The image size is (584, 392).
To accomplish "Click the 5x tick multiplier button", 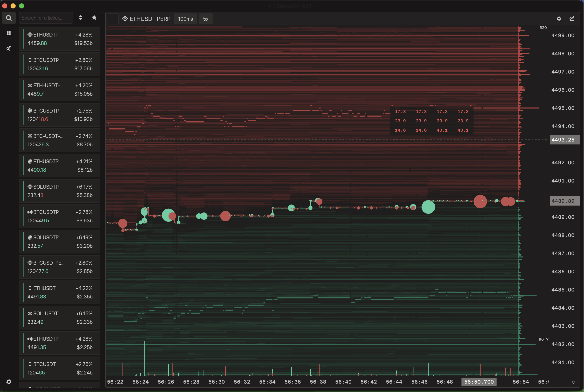I will pyautogui.click(x=206, y=19).
